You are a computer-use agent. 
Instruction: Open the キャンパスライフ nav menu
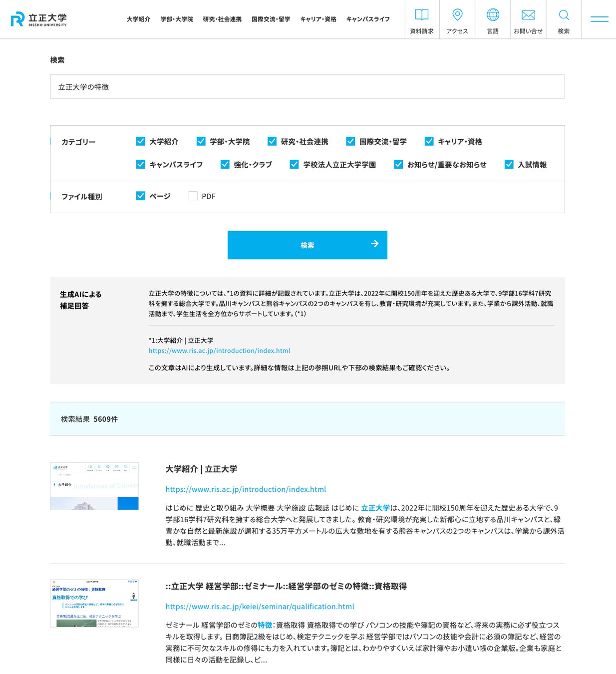(x=368, y=19)
